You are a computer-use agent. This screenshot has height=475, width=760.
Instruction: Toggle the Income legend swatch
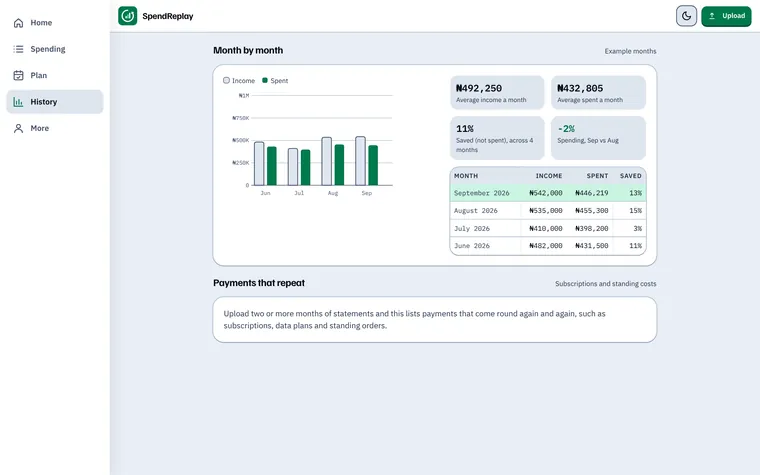click(x=226, y=80)
